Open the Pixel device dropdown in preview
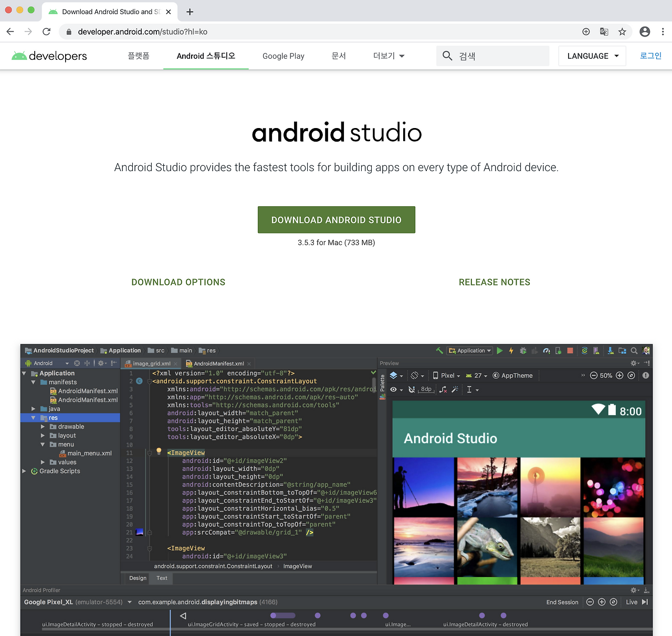672x636 pixels. pos(446,375)
